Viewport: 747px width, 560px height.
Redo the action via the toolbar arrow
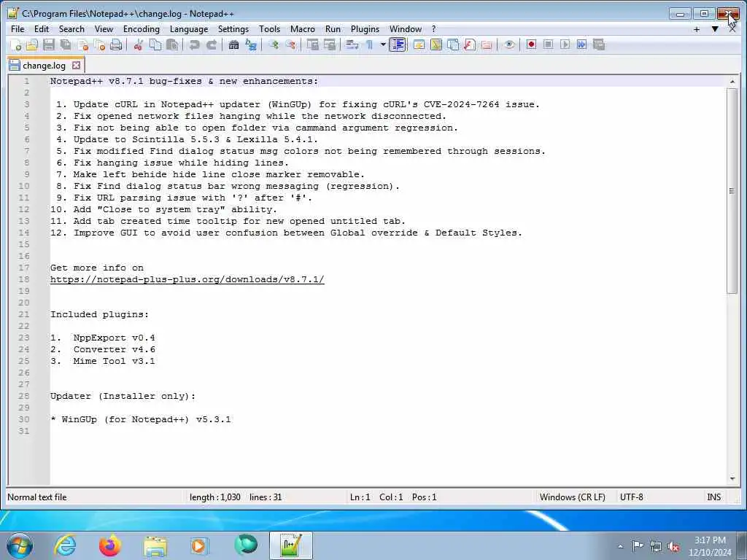click(x=212, y=44)
